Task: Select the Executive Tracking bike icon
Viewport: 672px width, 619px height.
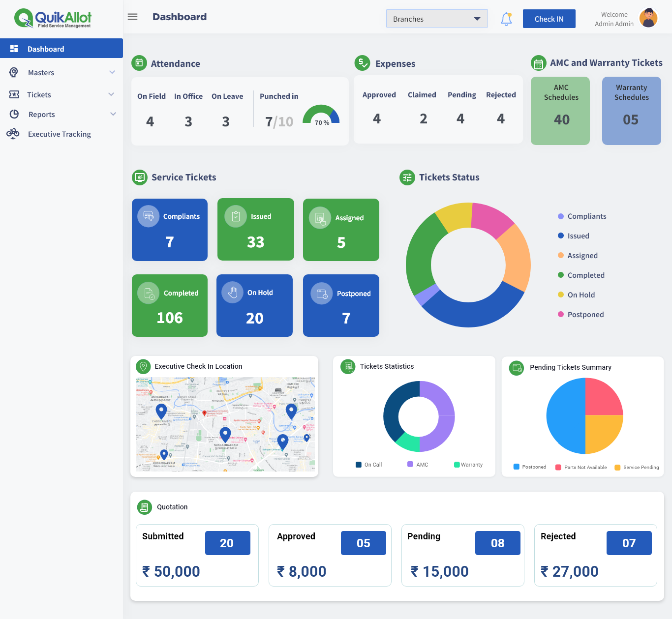Action: (x=13, y=134)
